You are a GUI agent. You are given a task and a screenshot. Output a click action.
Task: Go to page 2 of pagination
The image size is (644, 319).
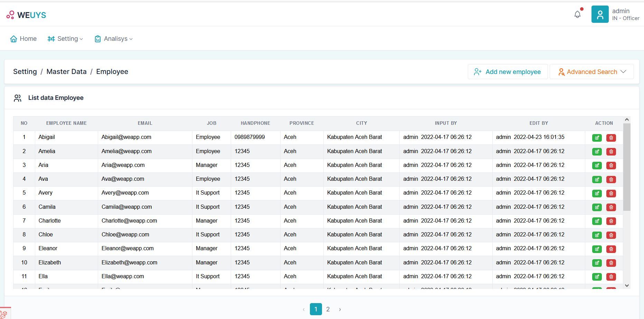tap(328, 309)
